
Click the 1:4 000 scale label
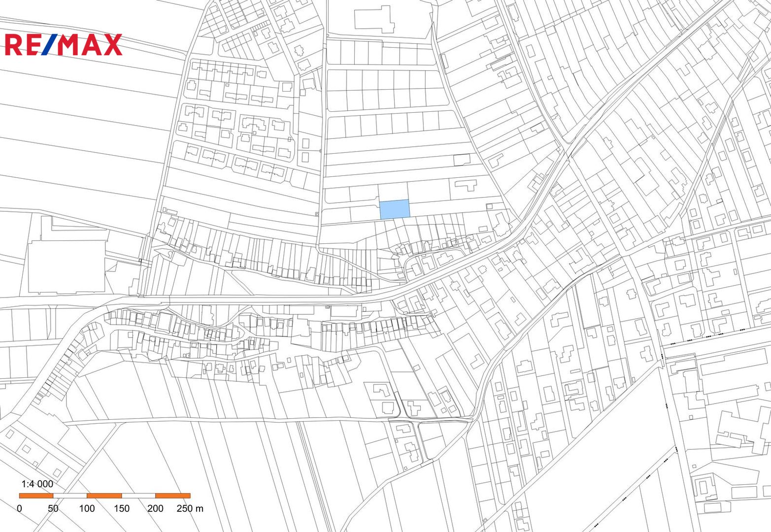pos(37,484)
